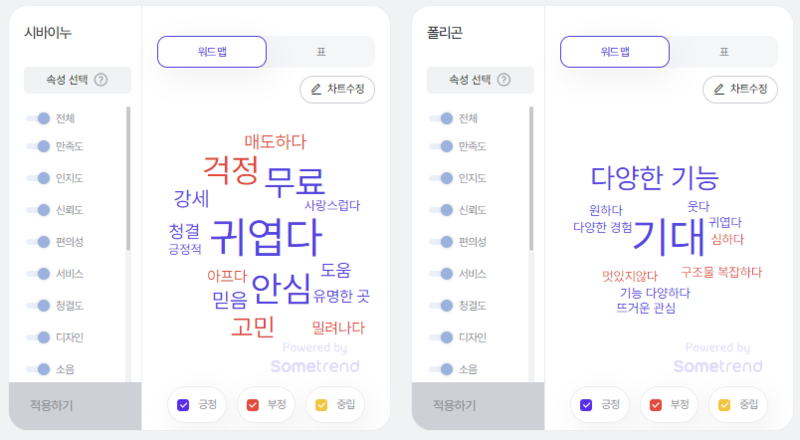The image size is (800, 440).
Task: Click pencil icon on 폴리곤 차트수정 button
Action: click(x=719, y=89)
